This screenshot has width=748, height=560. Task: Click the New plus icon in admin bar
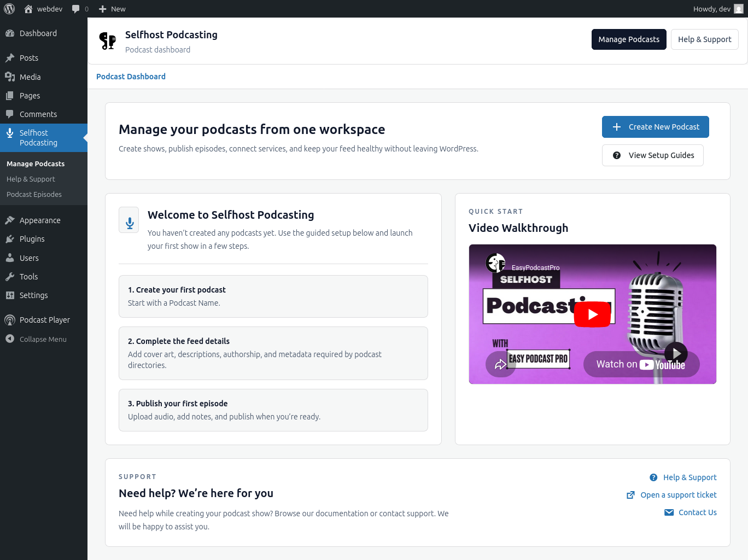coord(102,9)
